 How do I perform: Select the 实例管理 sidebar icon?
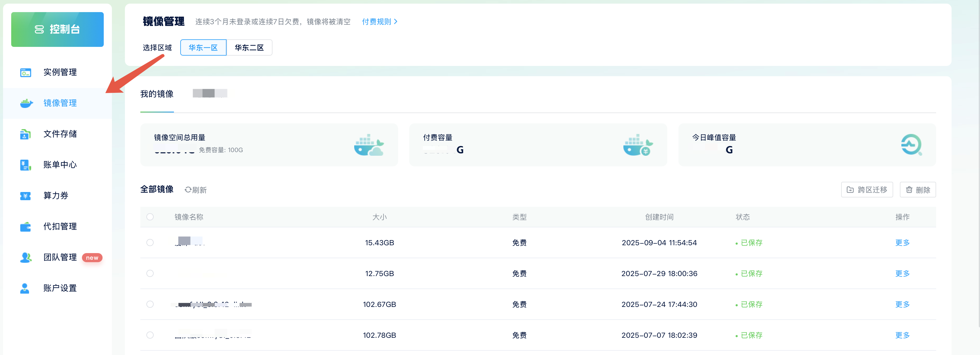(25, 72)
